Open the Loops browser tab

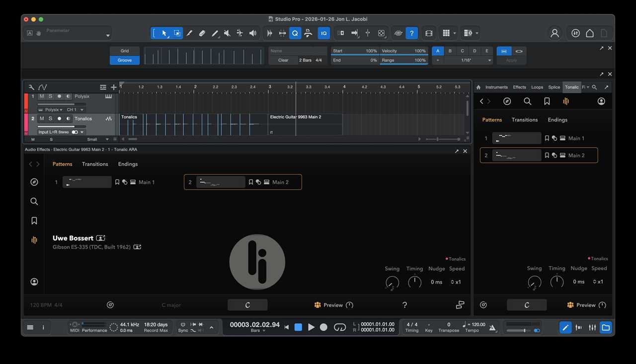tap(537, 87)
